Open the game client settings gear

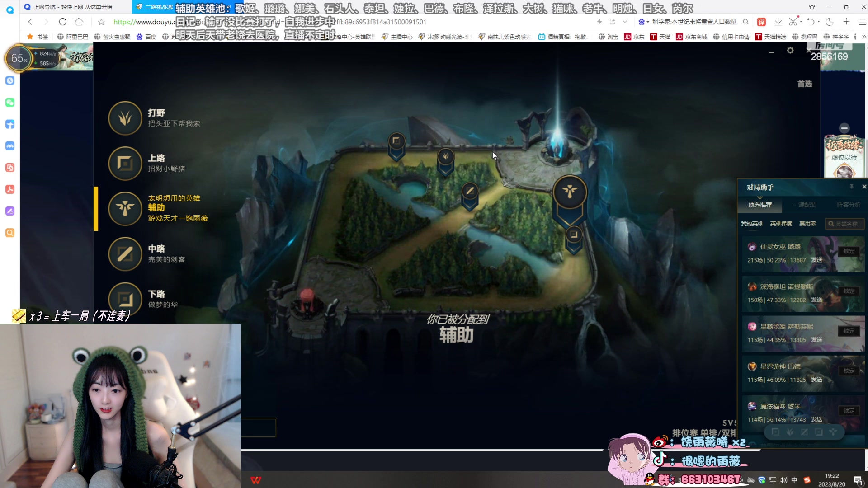[x=790, y=51]
